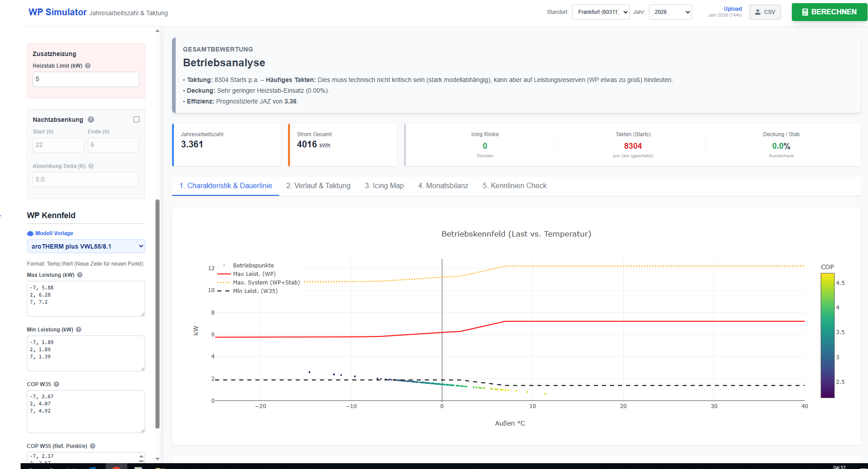Open the Standort location dropdown
The width and height of the screenshot is (868, 469).
point(600,12)
